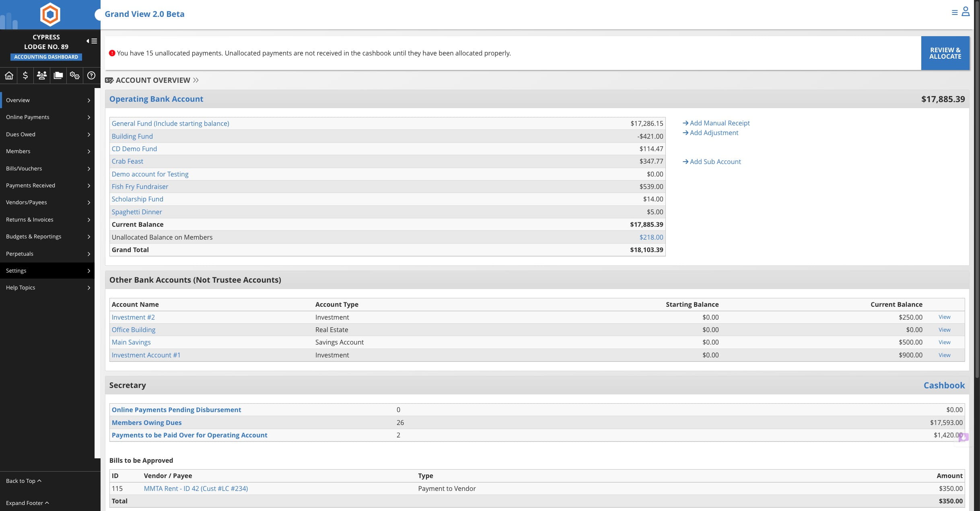Viewport: 980px width, 511px height.
Task: Open the Settings menu item
Action: [x=47, y=271]
